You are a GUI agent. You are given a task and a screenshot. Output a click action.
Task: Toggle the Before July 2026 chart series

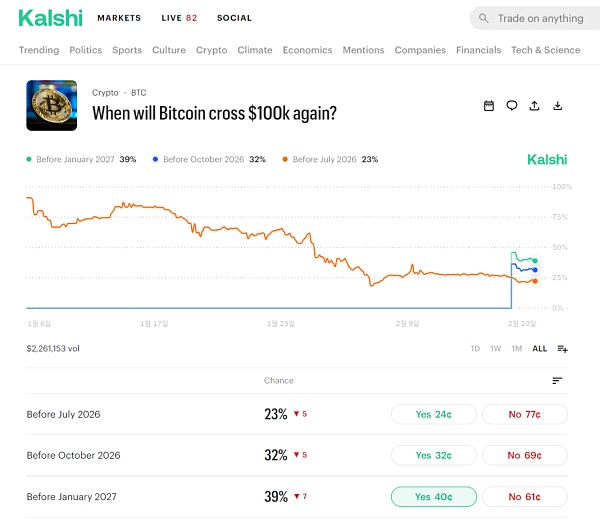[330, 159]
